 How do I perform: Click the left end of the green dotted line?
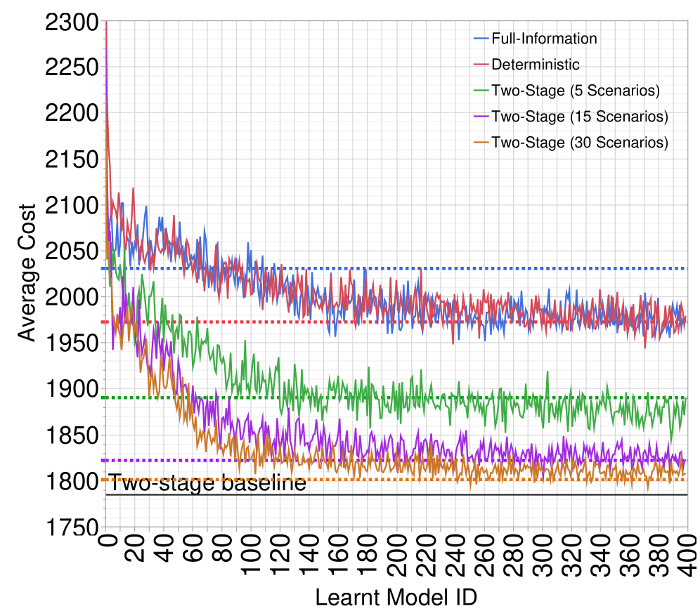[104, 398]
